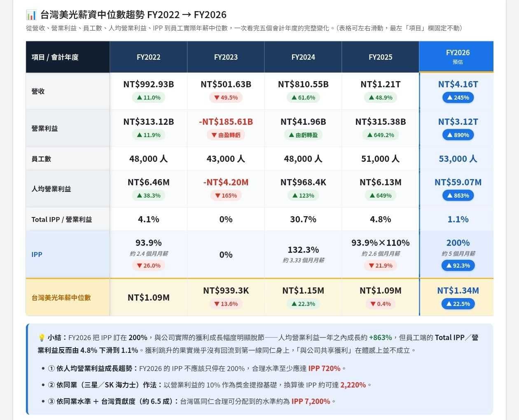Click the IPP 7,200% text in summary
Viewport: 519px width, 420px height.
tap(311, 401)
